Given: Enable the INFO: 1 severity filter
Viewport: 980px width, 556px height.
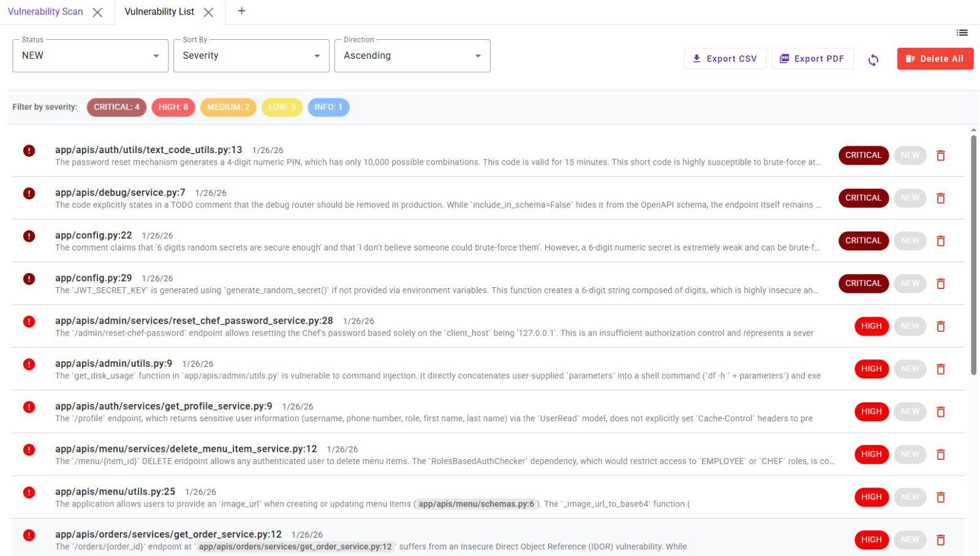Looking at the screenshot, I should pos(328,107).
